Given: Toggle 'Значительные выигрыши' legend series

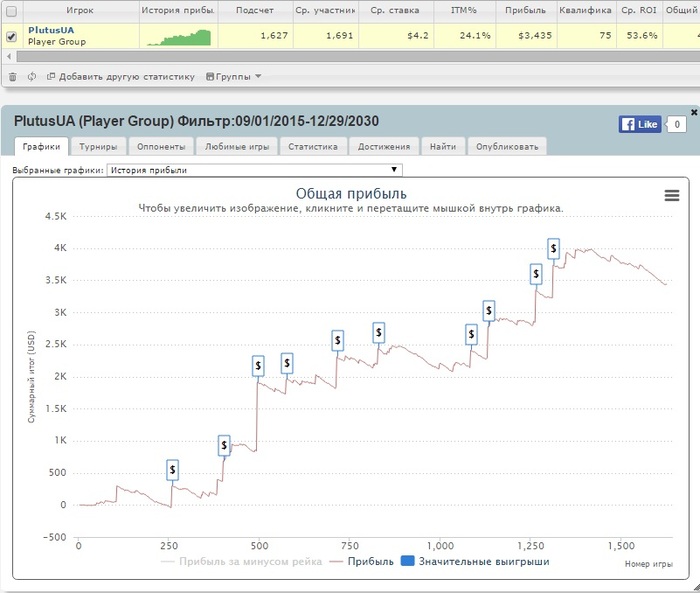Looking at the screenshot, I should point(475,561).
